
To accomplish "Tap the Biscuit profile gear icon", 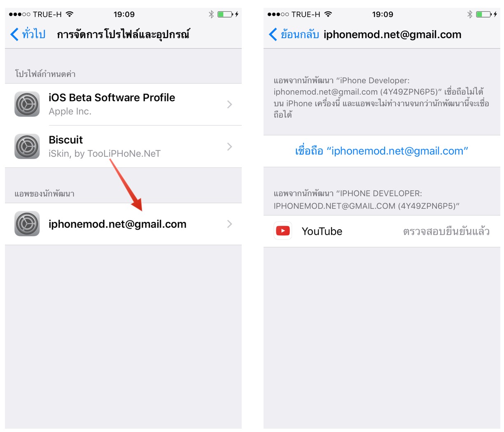I will coord(27,146).
